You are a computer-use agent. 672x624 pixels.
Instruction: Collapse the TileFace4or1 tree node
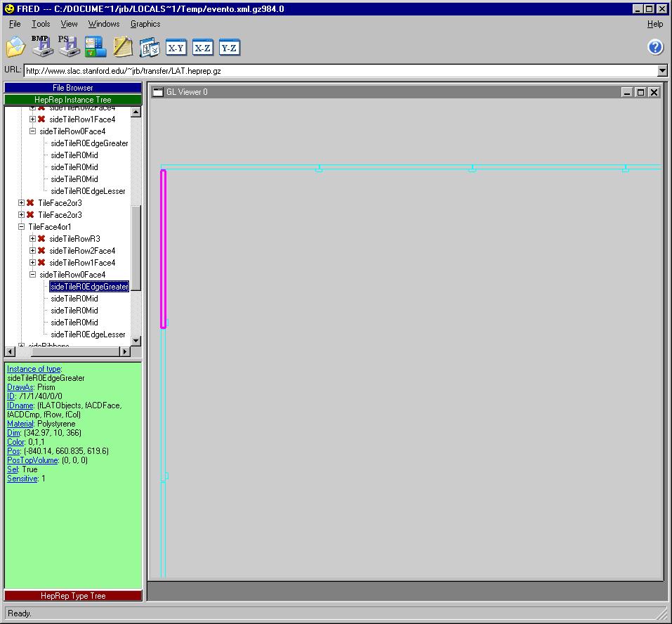[x=22, y=227]
